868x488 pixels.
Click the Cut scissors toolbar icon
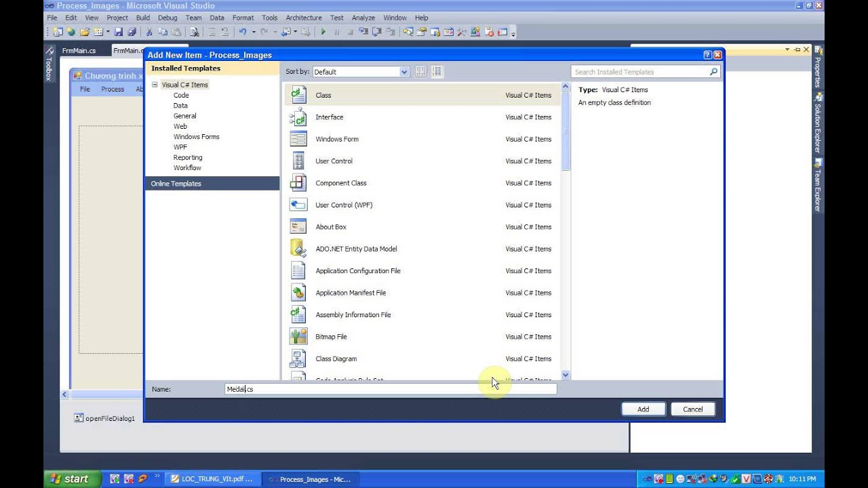tap(149, 32)
